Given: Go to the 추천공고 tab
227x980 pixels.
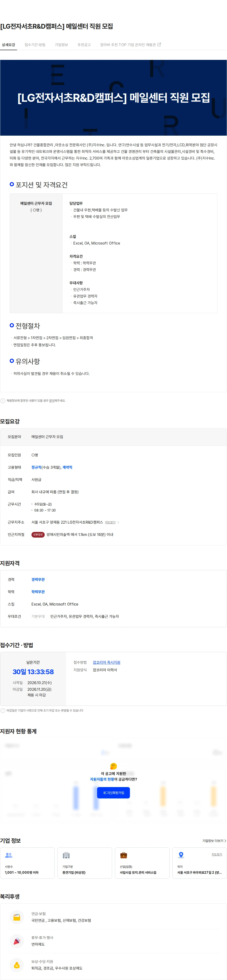Looking at the screenshot, I should (x=84, y=45).
